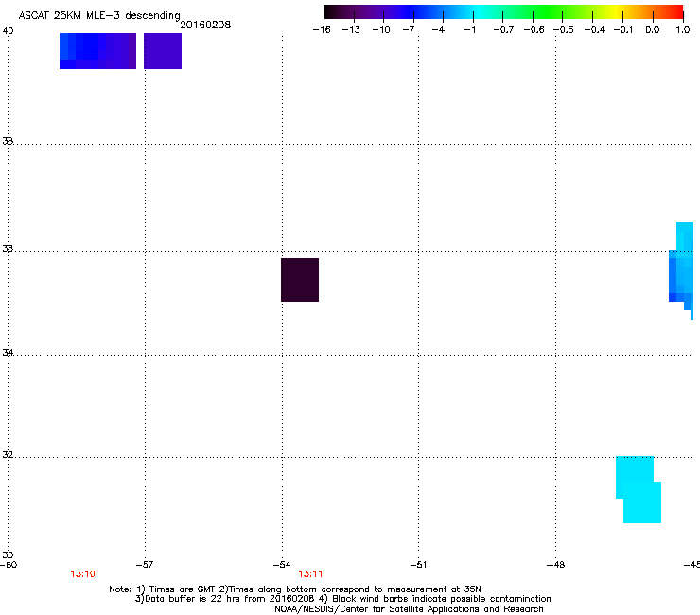Screen dimensions: 700x615
Task: Click the latitude label 32
Action: 8,455
